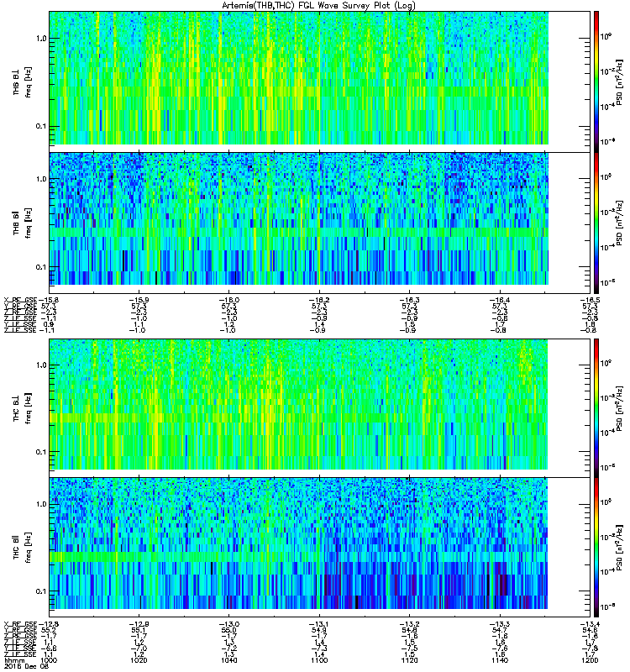630x672 pixels.
Task: Click the PSD color bar of THB B-perpendicular panel
Action: point(596,81)
